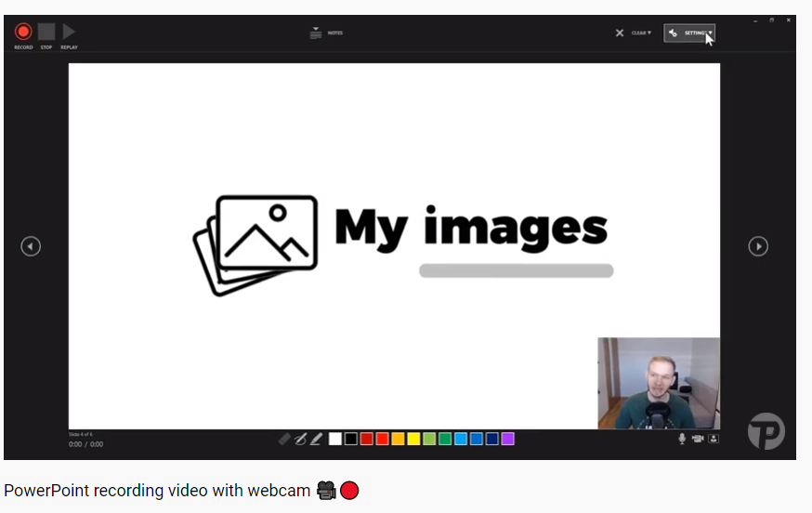Choose the black ink color

(350, 439)
